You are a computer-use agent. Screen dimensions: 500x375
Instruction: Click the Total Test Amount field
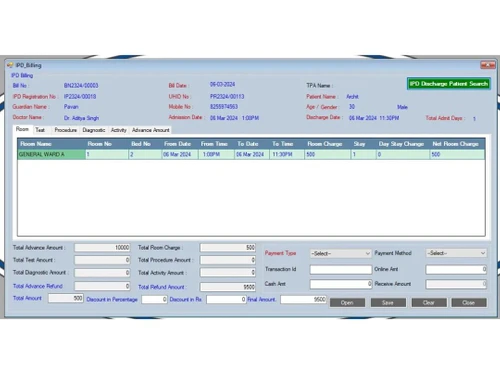coord(102,260)
